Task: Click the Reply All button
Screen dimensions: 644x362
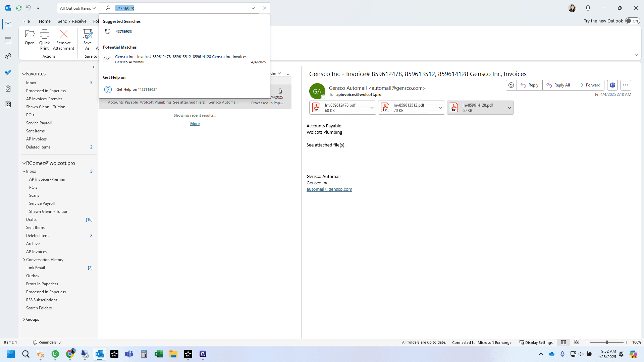Action: (558, 85)
